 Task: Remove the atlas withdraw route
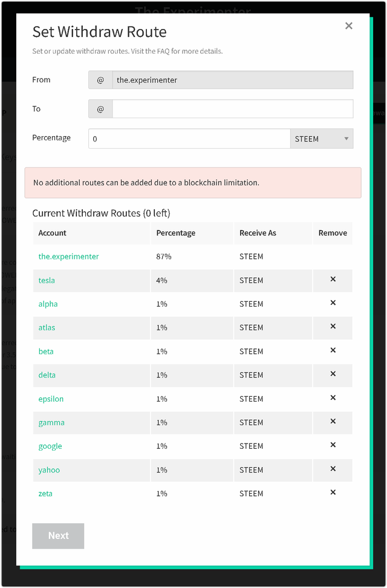[x=333, y=327]
